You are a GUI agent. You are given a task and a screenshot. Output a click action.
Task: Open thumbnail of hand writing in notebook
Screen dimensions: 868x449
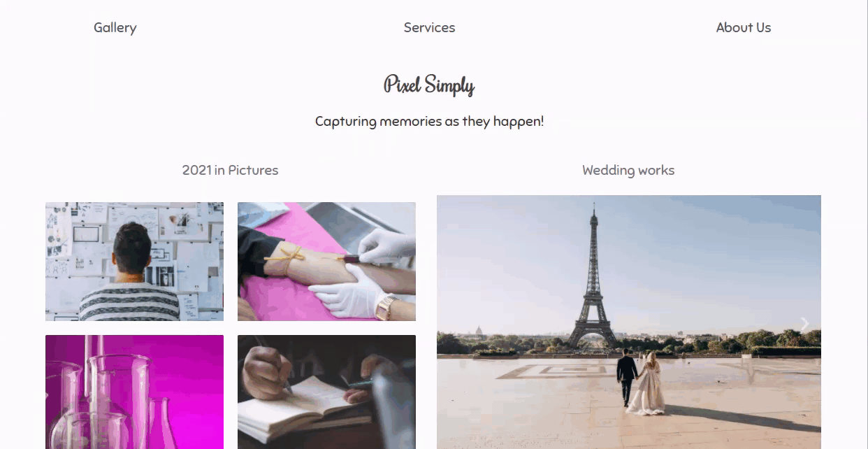pos(326,392)
